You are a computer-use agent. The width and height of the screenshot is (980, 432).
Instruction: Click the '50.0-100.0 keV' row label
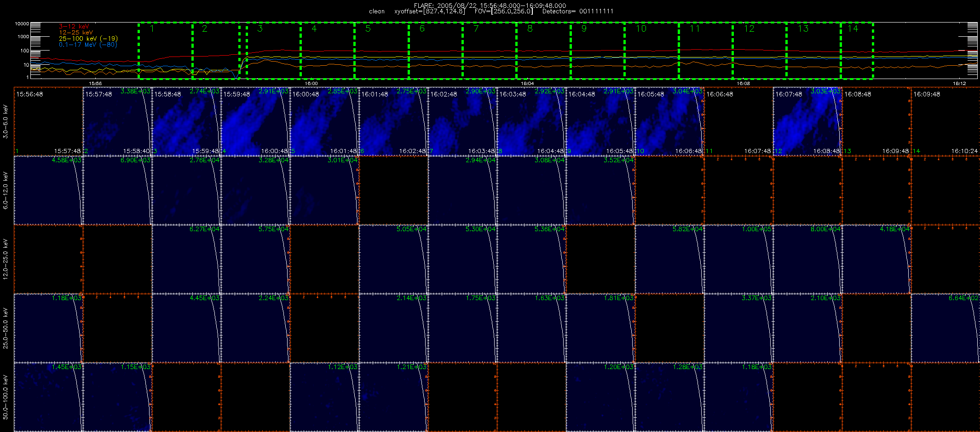pyautogui.click(x=6, y=397)
